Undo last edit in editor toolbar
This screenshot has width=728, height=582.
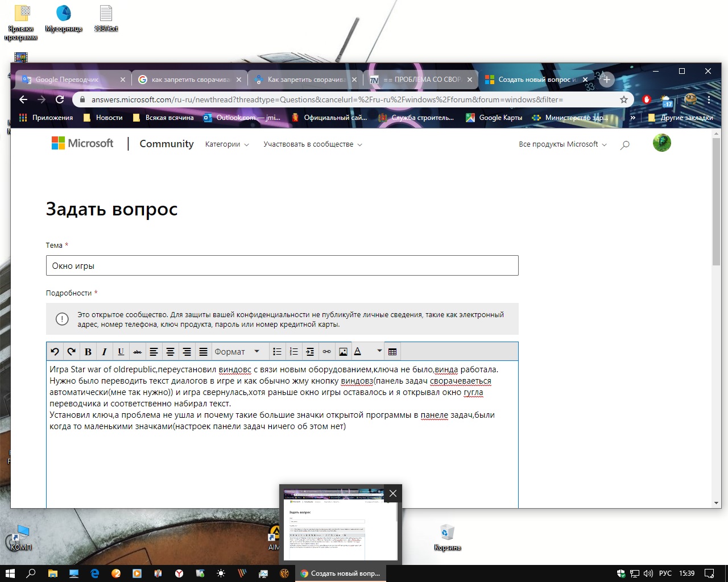(x=55, y=352)
